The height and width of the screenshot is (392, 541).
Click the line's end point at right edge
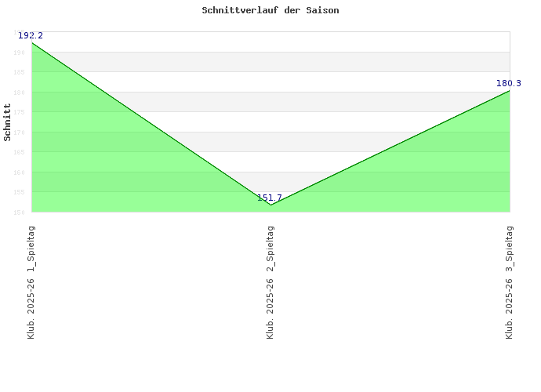pyautogui.click(x=509, y=91)
